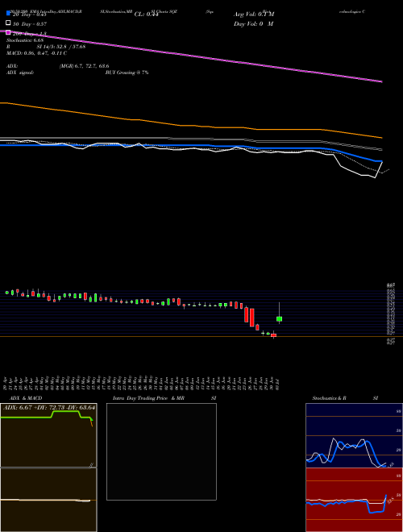Click the magenta 200 day moving average line

click(x=191, y=56)
